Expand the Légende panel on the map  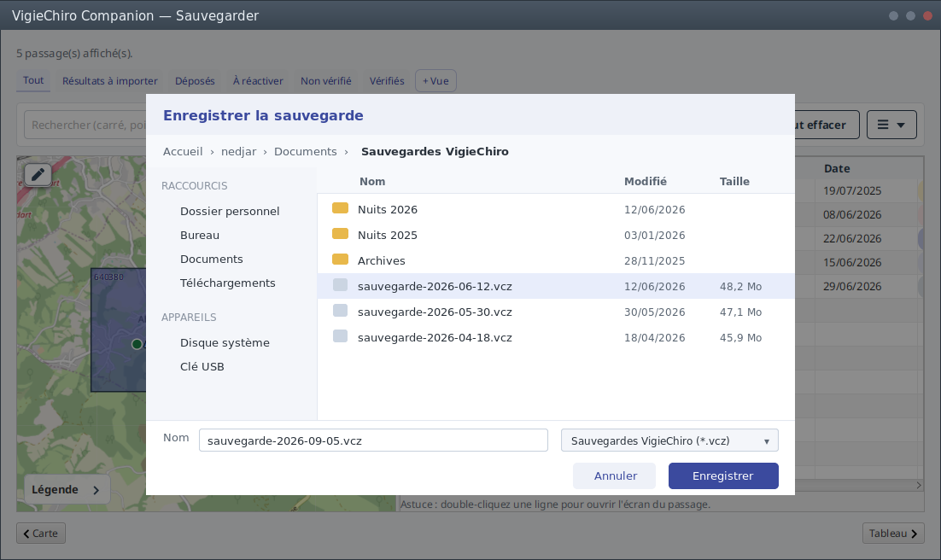[67, 490]
